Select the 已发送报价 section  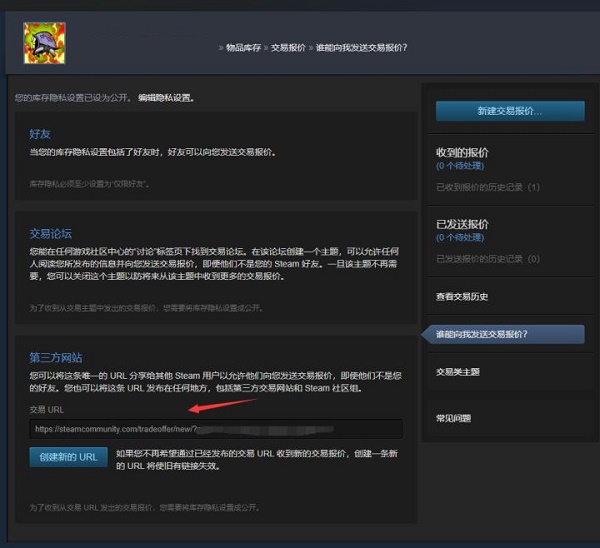(463, 224)
